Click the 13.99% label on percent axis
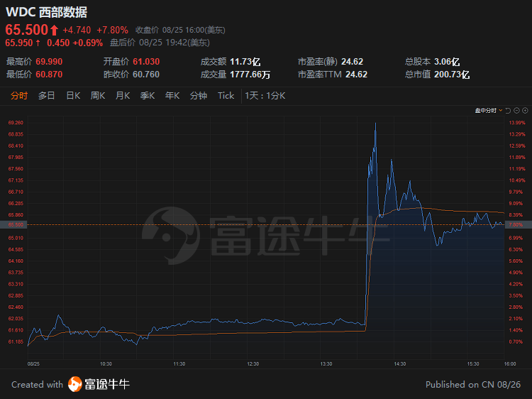Viewport: 532px width, 399px height. [517, 123]
